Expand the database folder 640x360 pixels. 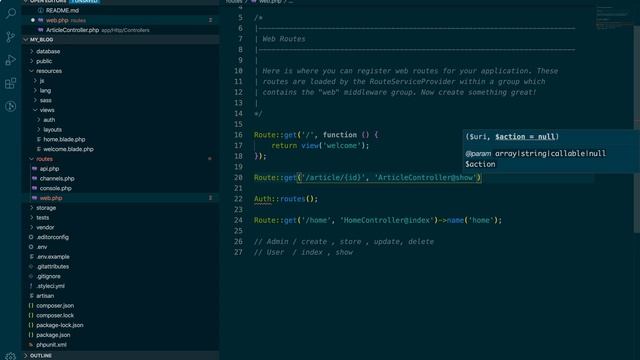pyautogui.click(x=32, y=51)
